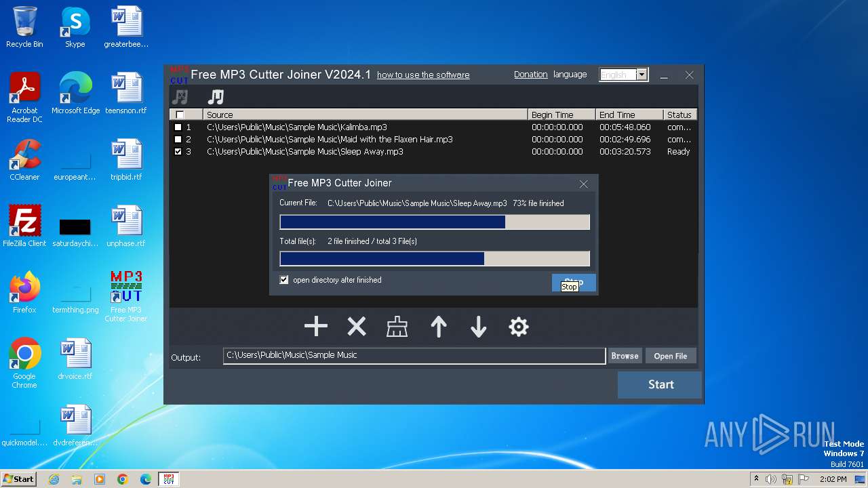Click Internet Explorer in the taskbar

coord(54,479)
